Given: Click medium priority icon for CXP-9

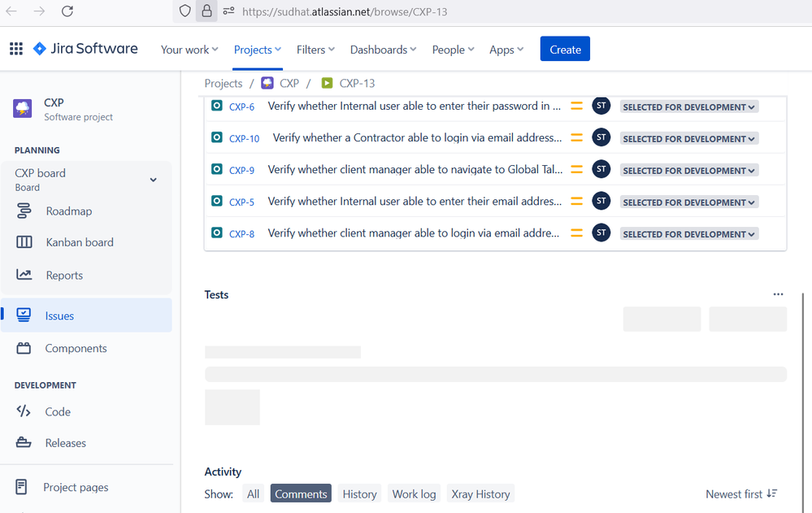Looking at the screenshot, I should [x=576, y=169].
